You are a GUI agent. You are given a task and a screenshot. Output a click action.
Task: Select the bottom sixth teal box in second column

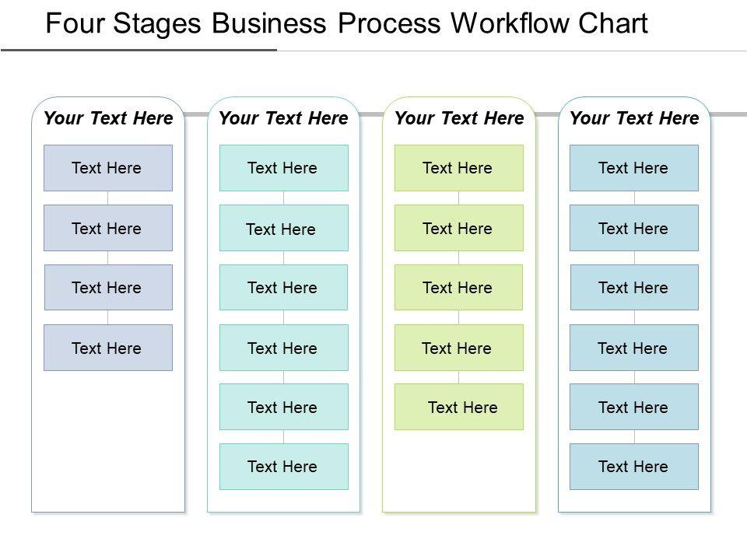click(x=283, y=467)
